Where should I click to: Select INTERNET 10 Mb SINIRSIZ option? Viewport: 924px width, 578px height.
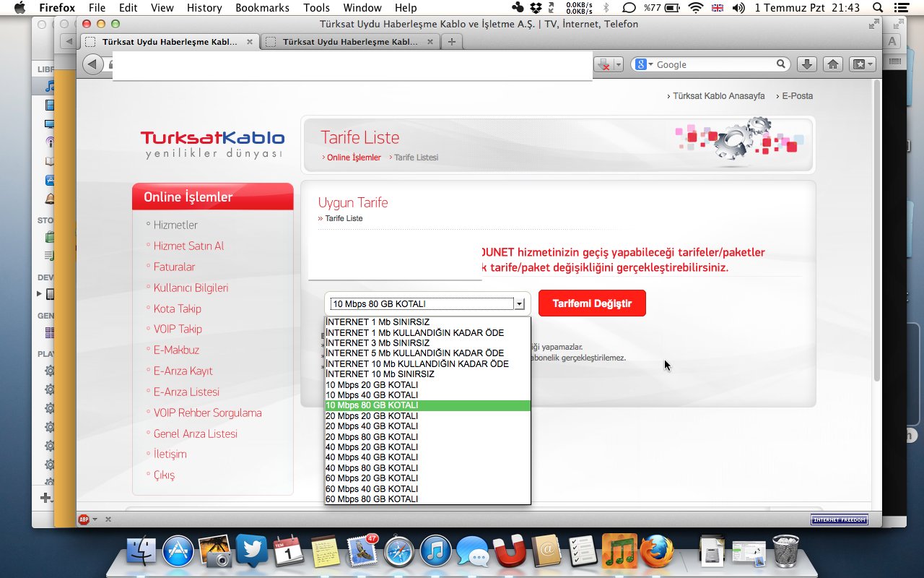[427, 374]
